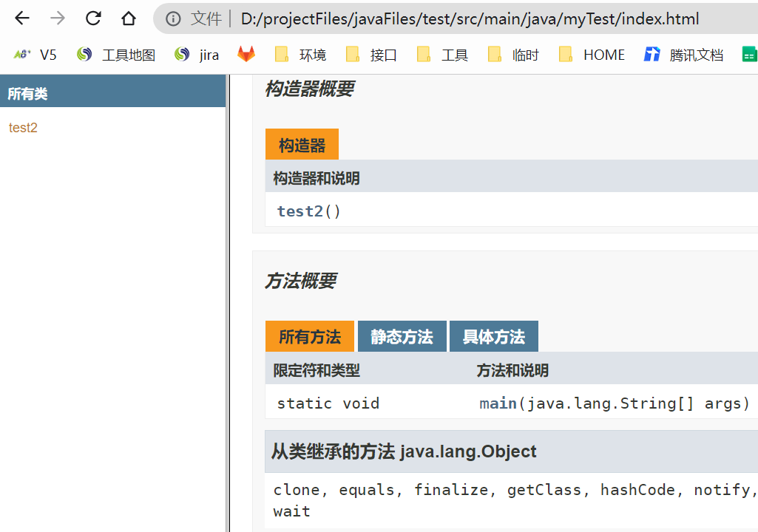
Task: Open the 环境 bookmark folder
Action: 301,55
